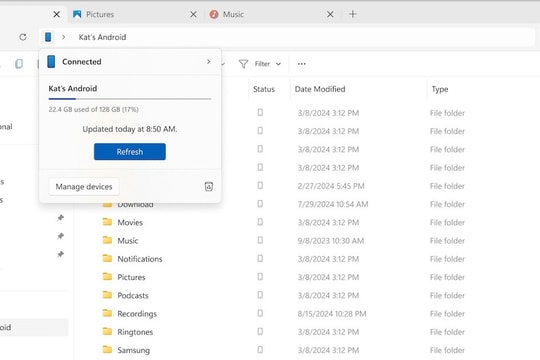Sort by Type column header
540x360 pixels.
pyautogui.click(x=440, y=89)
